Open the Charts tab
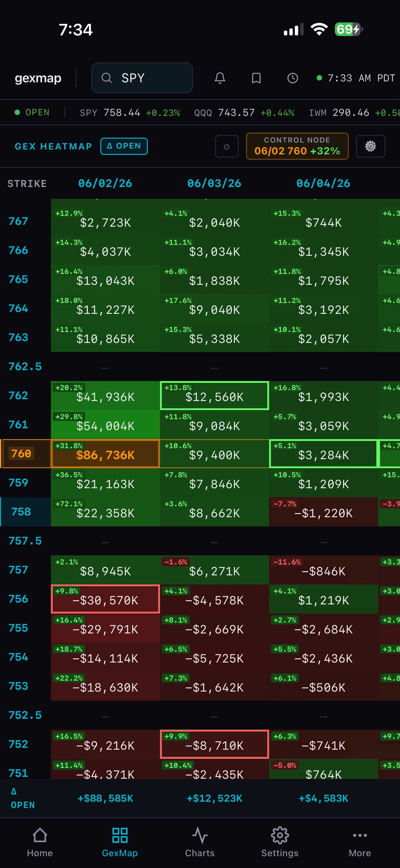Viewport: 400px width, 868px height. (x=200, y=842)
